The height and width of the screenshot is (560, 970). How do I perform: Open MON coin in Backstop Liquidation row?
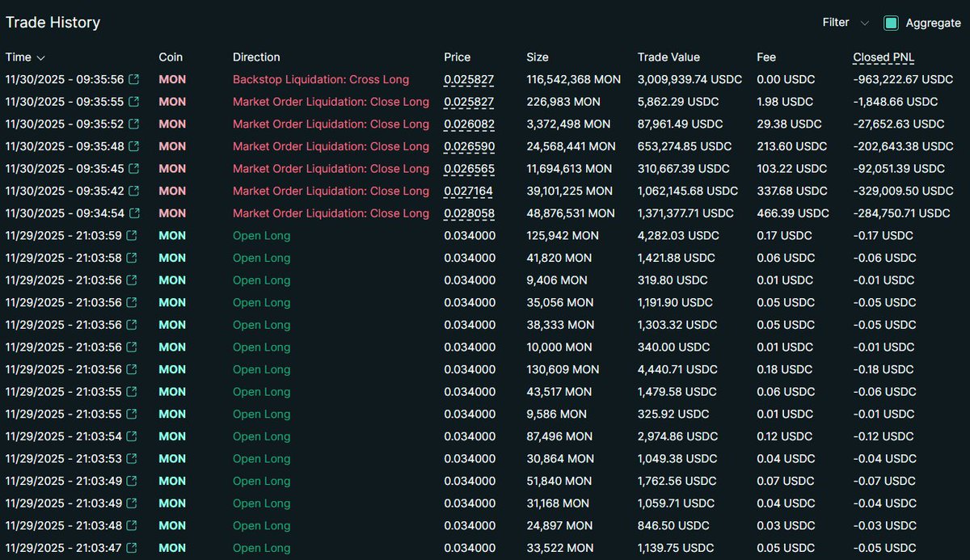coord(172,79)
